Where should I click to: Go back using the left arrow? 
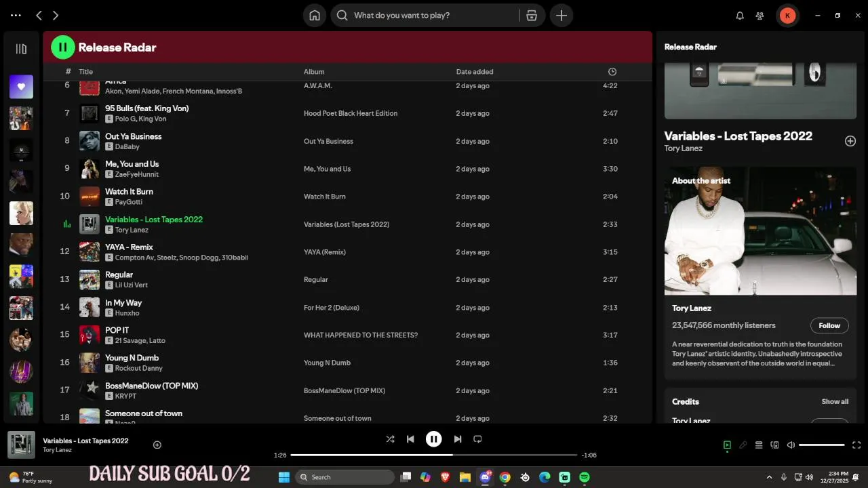[x=39, y=15]
